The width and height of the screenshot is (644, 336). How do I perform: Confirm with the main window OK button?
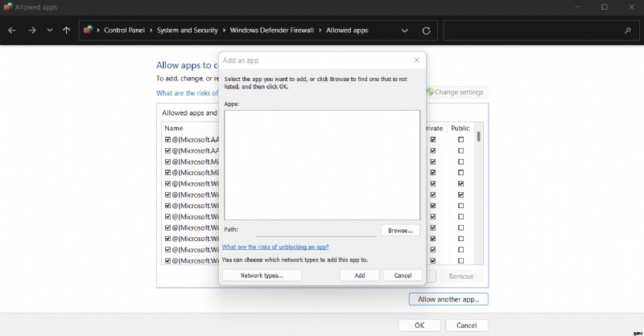coord(419,326)
